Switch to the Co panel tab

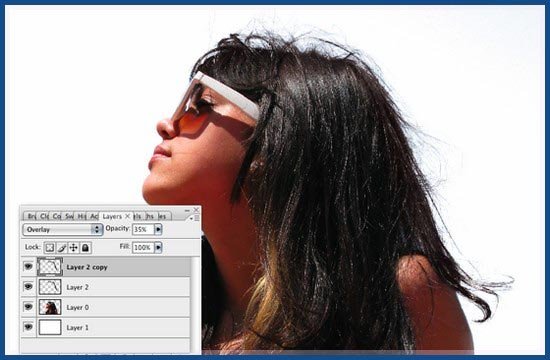56,216
